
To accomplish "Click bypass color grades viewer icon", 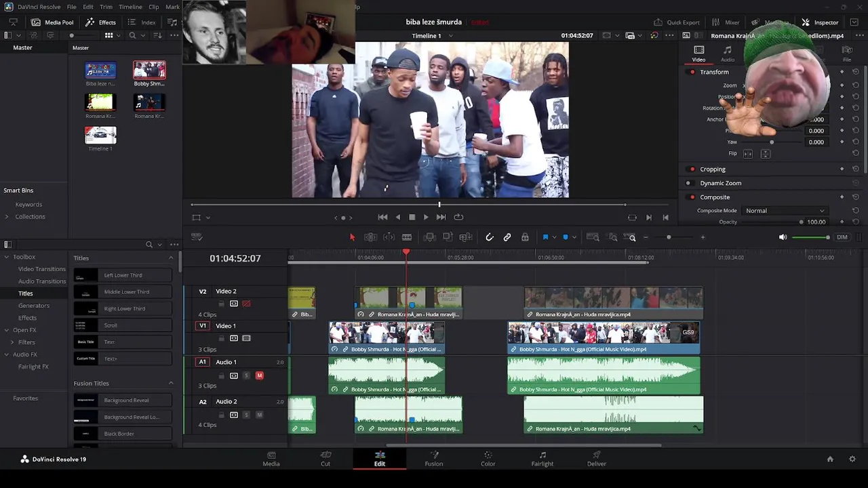I will [654, 35].
